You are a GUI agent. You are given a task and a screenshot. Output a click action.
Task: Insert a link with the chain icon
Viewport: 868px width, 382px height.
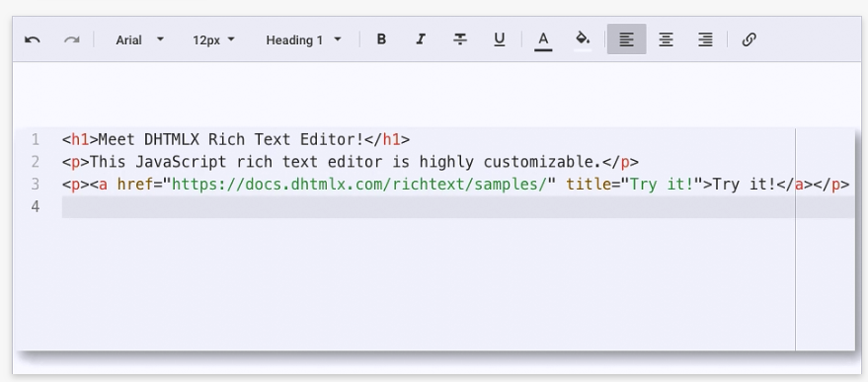(749, 39)
